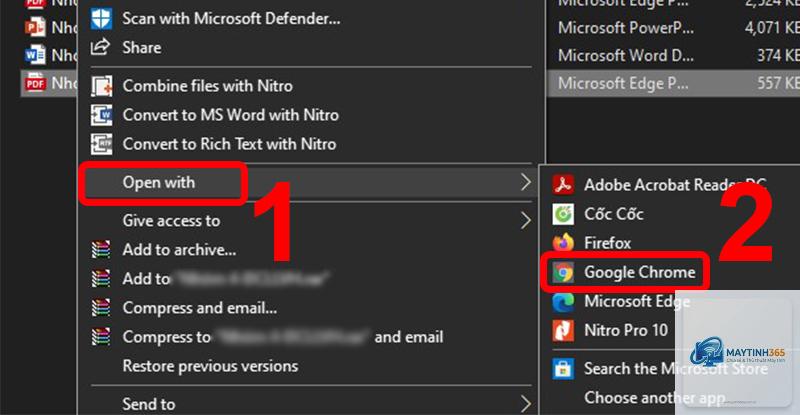Select the 4,071 KB size cell
Image resolution: width=800 pixels, height=415 pixels.
[771, 27]
